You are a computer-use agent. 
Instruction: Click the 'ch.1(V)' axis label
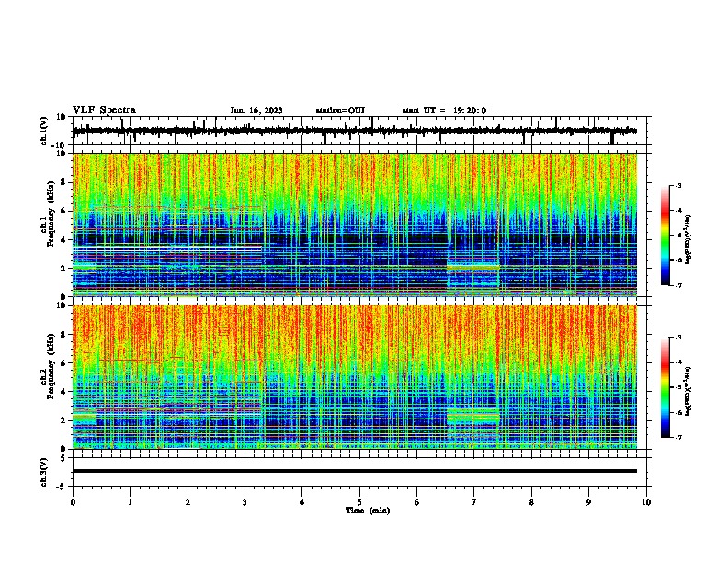point(44,131)
